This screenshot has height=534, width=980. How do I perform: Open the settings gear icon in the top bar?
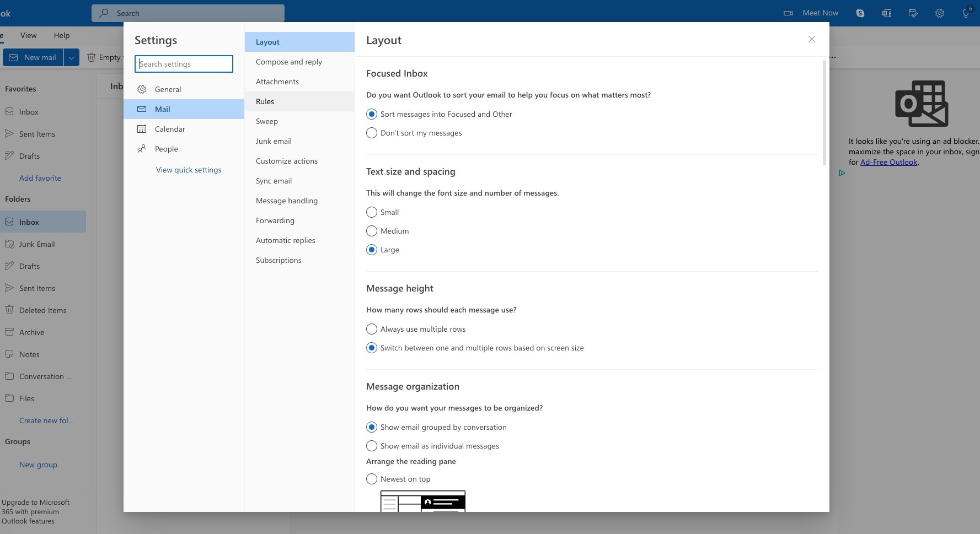pyautogui.click(x=939, y=13)
